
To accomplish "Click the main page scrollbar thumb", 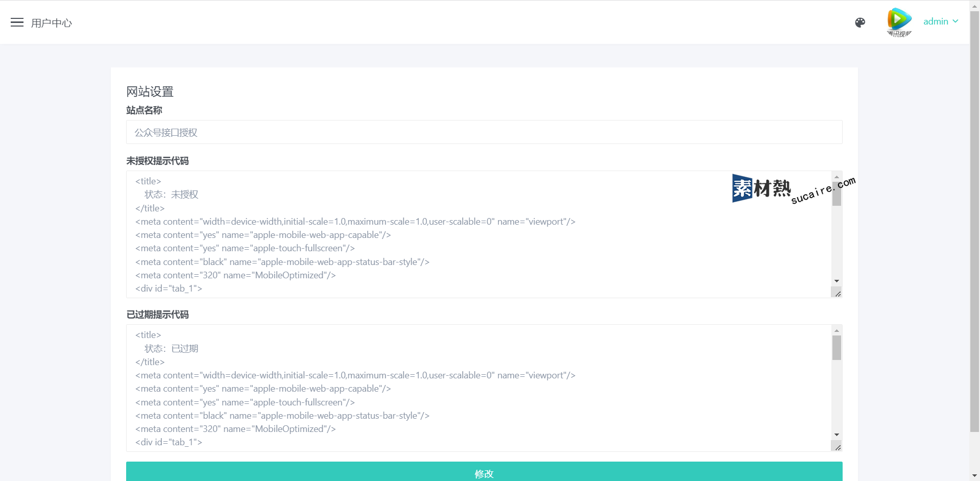I will (x=974, y=220).
